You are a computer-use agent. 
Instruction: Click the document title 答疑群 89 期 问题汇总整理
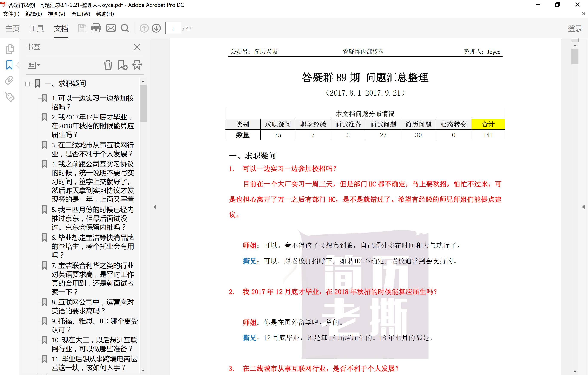(x=365, y=77)
